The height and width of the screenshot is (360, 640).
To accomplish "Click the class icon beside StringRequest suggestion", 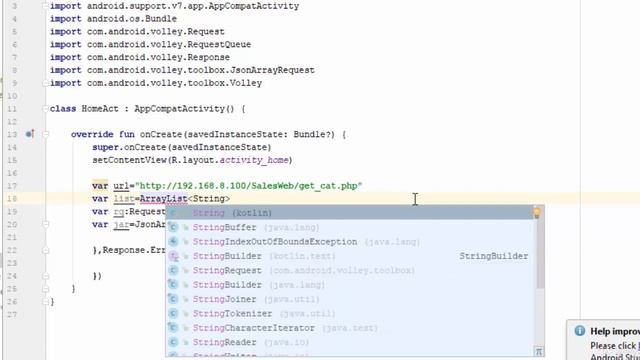I will [173, 270].
